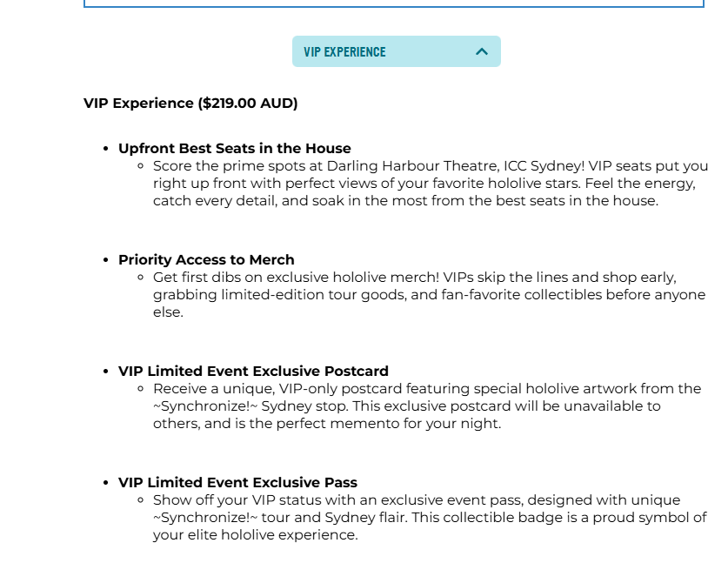Click the bullet dot beside Upfront Best Seats
728x563 pixels.
click(x=106, y=149)
